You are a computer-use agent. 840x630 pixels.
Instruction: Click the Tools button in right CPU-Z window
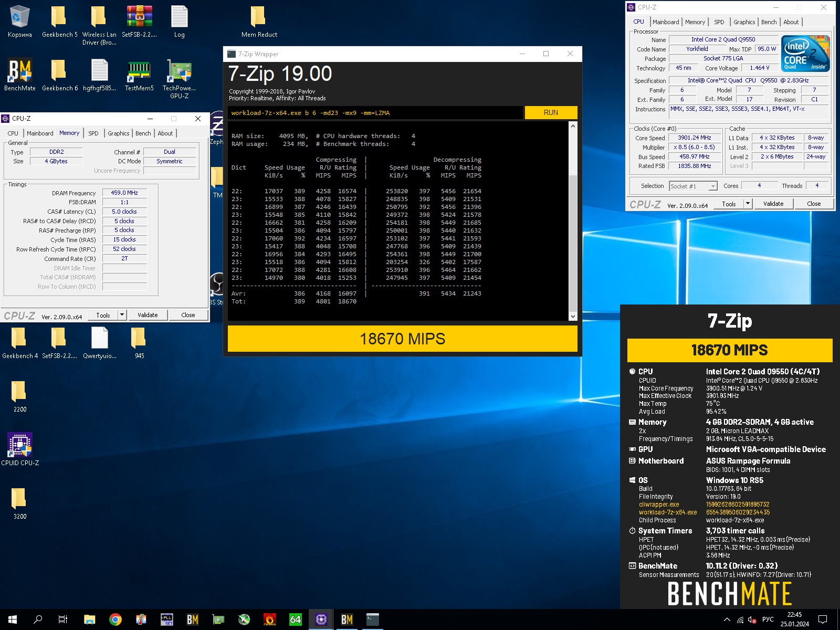coord(729,204)
